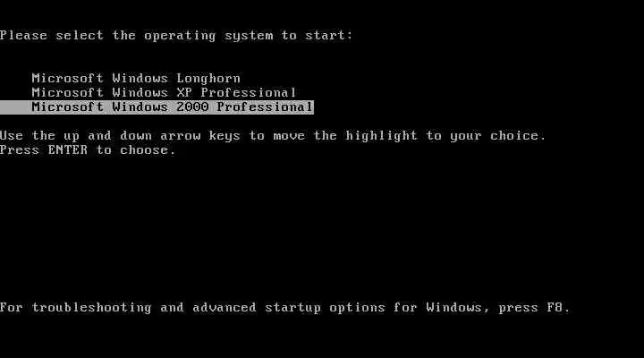Screen dimensions: 644x358
Task: Click the word 'choice.' ending the instructions
Action: (x=518, y=135)
